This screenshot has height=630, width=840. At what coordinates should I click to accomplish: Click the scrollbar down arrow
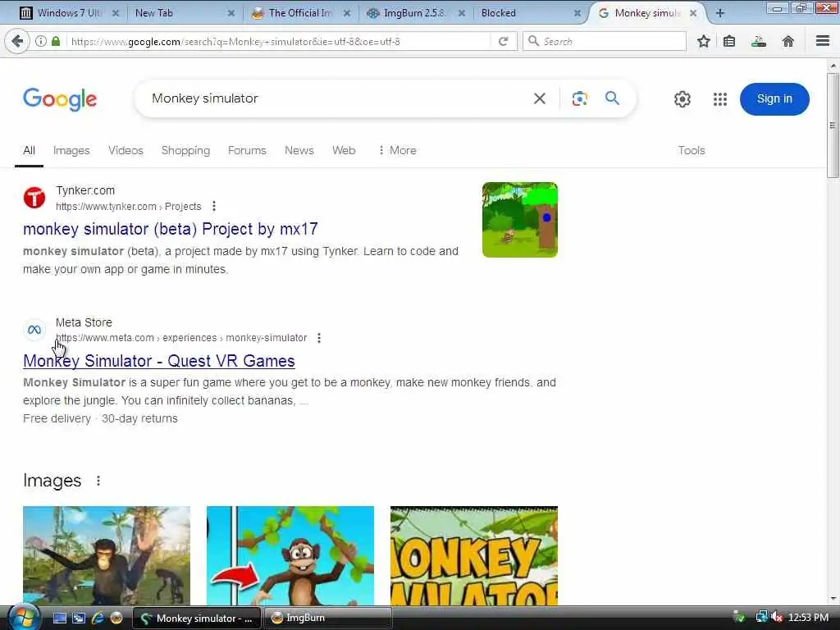[833, 600]
